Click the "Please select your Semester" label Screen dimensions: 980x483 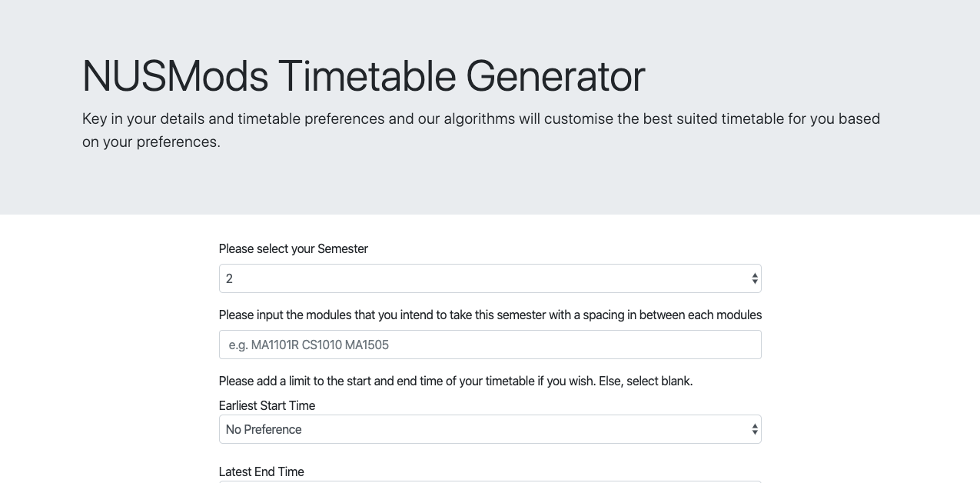tap(294, 248)
